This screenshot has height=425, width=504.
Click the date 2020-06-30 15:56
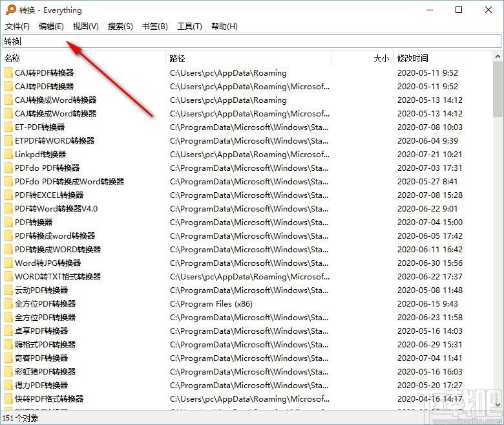tap(430, 263)
